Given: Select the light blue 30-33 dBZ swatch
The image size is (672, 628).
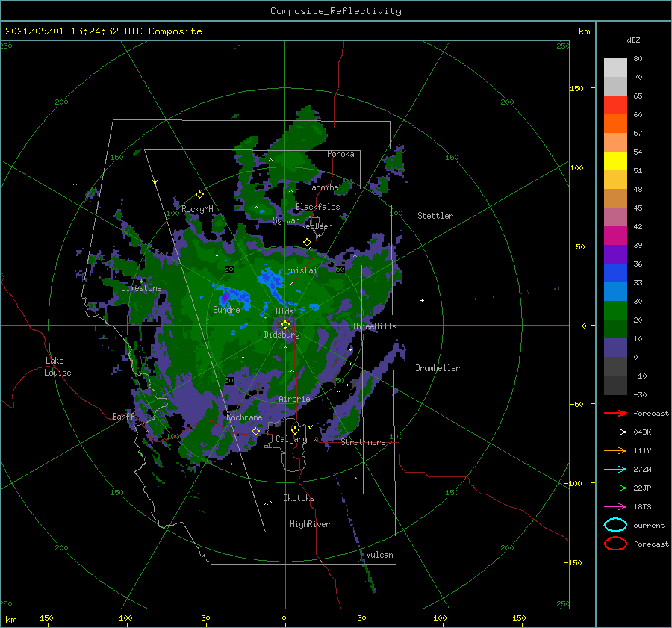Looking at the screenshot, I should point(615,292).
